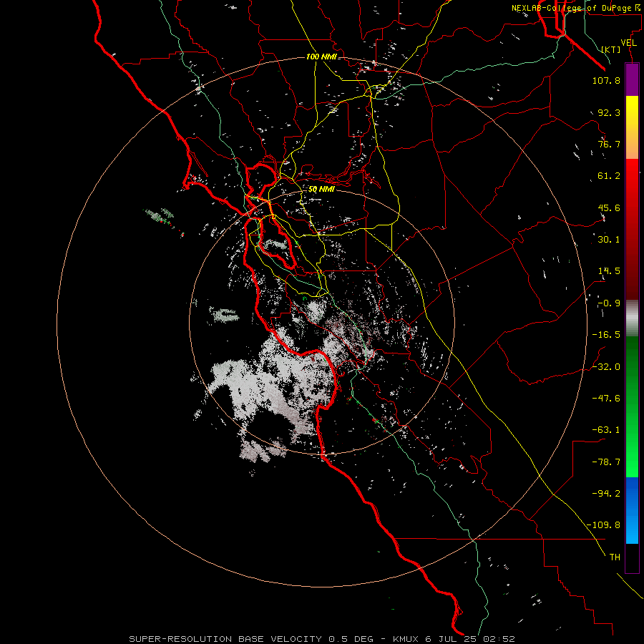Screen dimensions: 644x644
Task: Click the -32.0 velocity scale value
Action: point(606,367)
